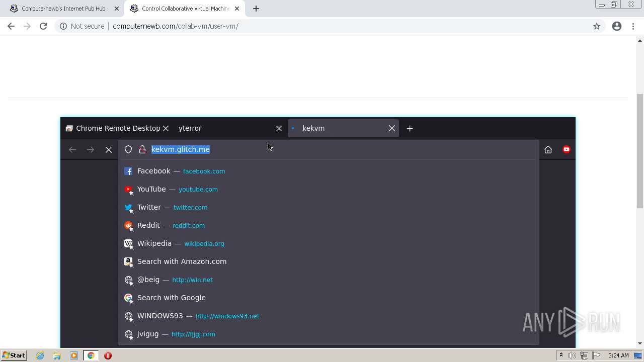Viewport: 644px width, 362px height.
Task: Click the Wikipedia W favicon
Action: tap(128, 243)
